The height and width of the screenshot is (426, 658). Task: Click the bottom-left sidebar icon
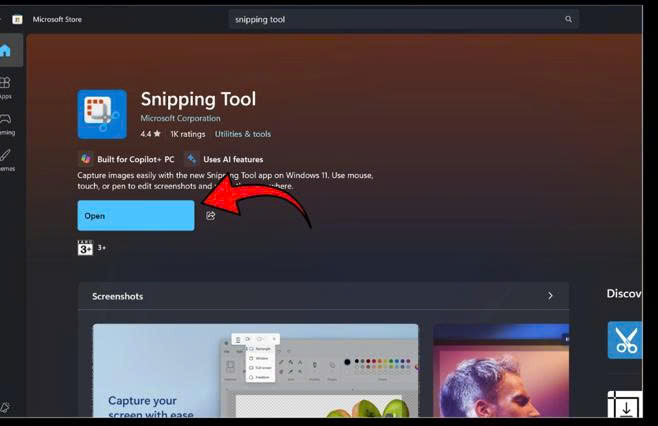pyautogui.click(x=5, y=407)
